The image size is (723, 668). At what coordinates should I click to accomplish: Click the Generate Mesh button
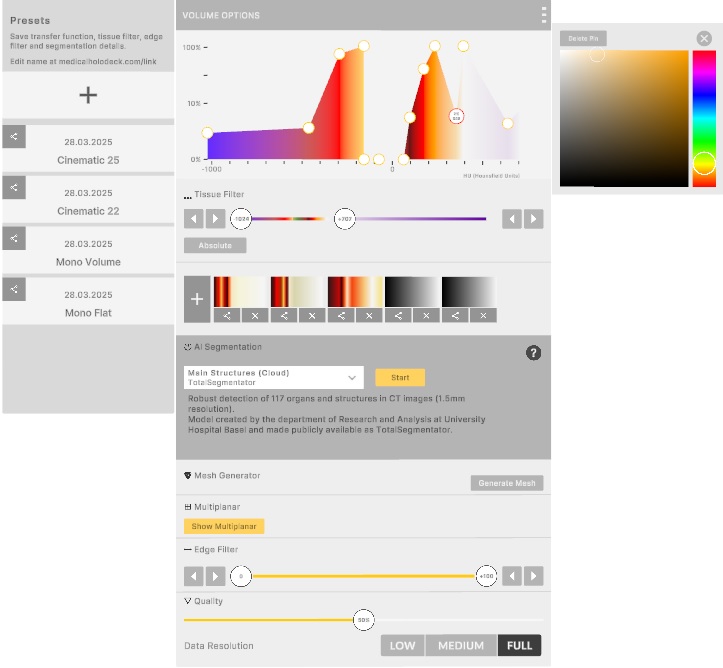[507, 483]
